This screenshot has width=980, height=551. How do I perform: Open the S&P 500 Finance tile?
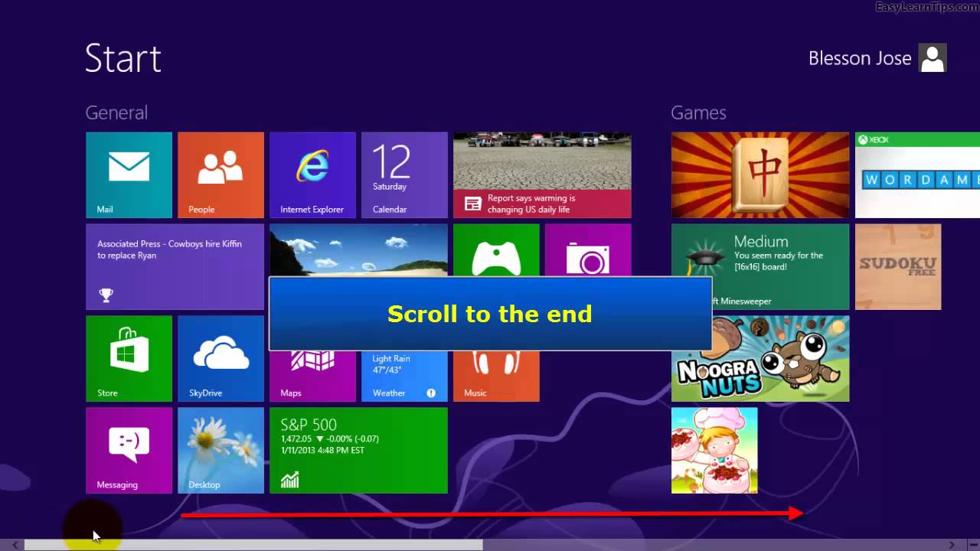point(358,451)
